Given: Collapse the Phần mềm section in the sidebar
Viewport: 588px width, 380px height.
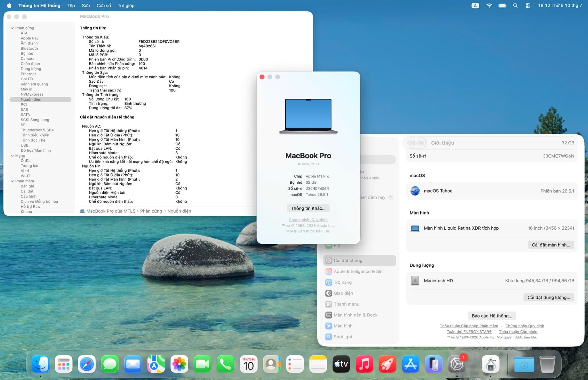Looking at the screenshot, I should point(12,181).
